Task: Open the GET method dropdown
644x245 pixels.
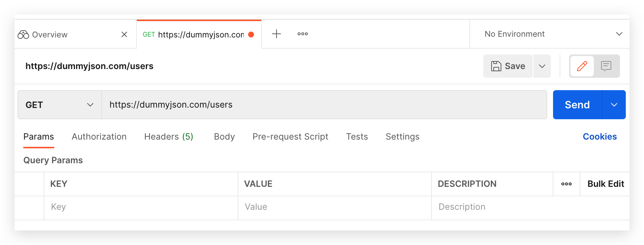Action: point(59,105)
